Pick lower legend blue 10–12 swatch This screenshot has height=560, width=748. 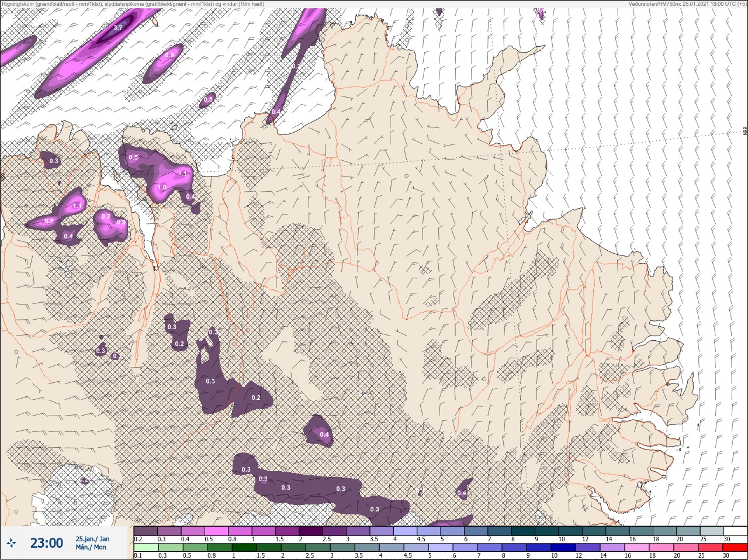(x=565, y=548)
